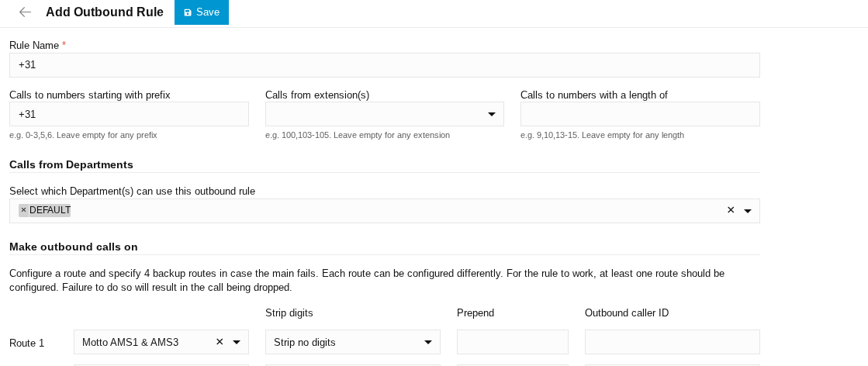
Task: Click the Route 1 Outbound caller ID field
Action: click(672, 342)
